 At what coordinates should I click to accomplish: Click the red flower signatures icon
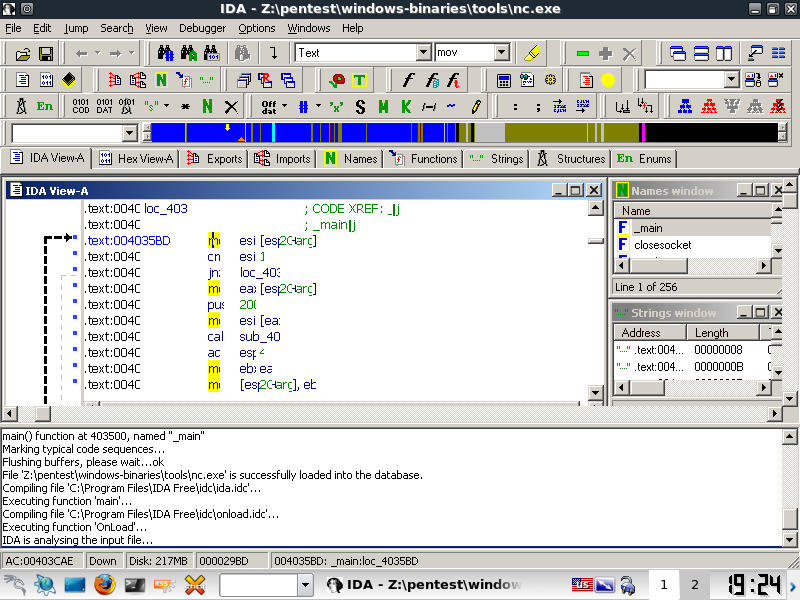tap(337, 80)
